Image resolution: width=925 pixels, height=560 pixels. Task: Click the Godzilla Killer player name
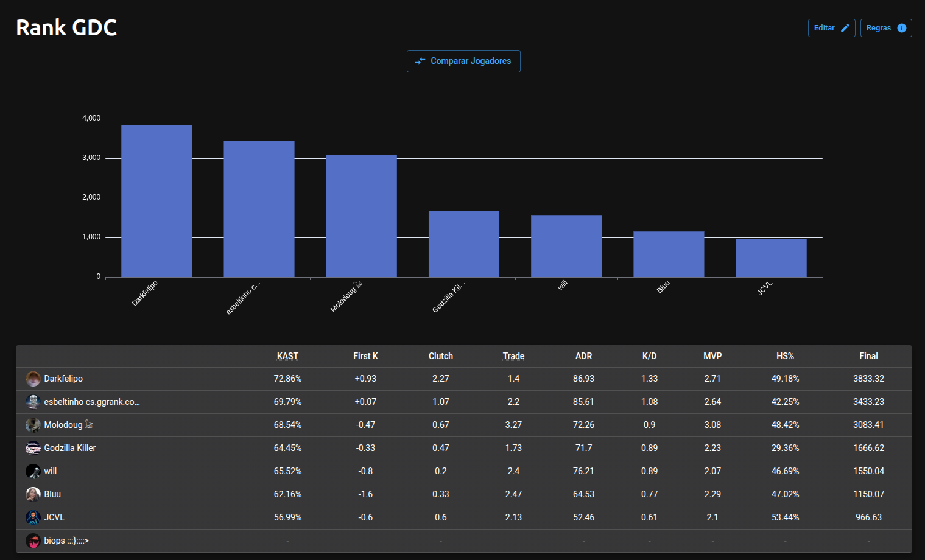(70, 448)
